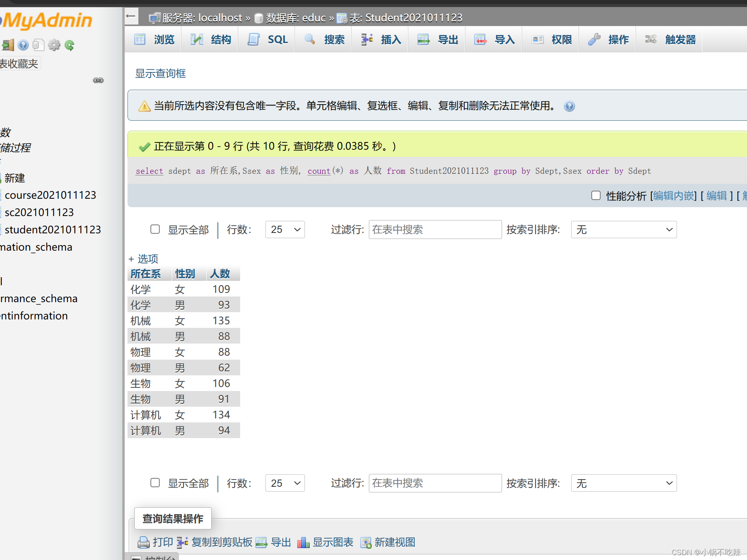Click the 编辑 link next to the query
The height and width of the screenshot is (560, 747).
716,196
